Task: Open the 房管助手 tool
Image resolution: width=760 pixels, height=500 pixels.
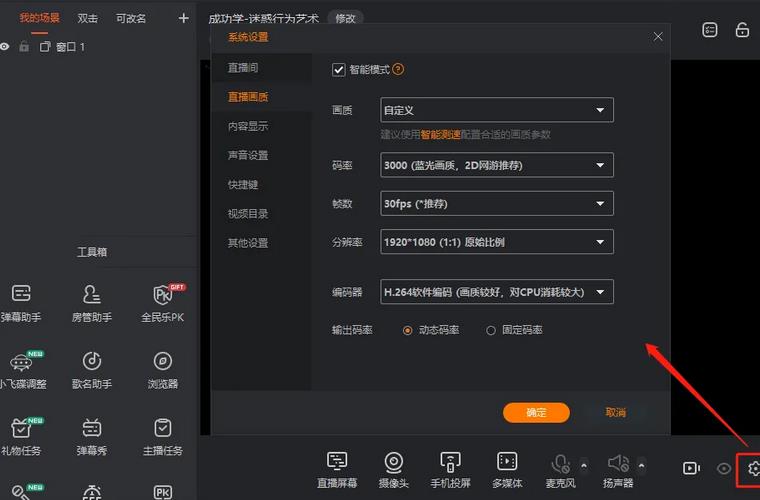Action: (x=92, y=294)
